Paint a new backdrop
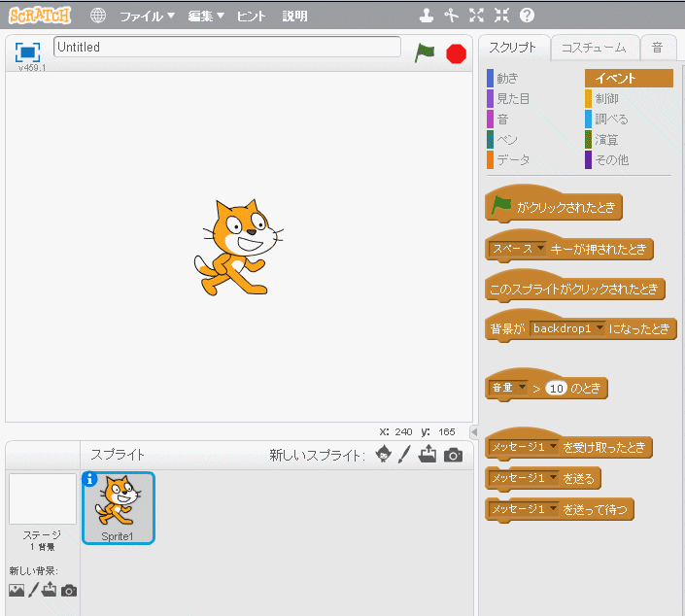 click(34, 590)
